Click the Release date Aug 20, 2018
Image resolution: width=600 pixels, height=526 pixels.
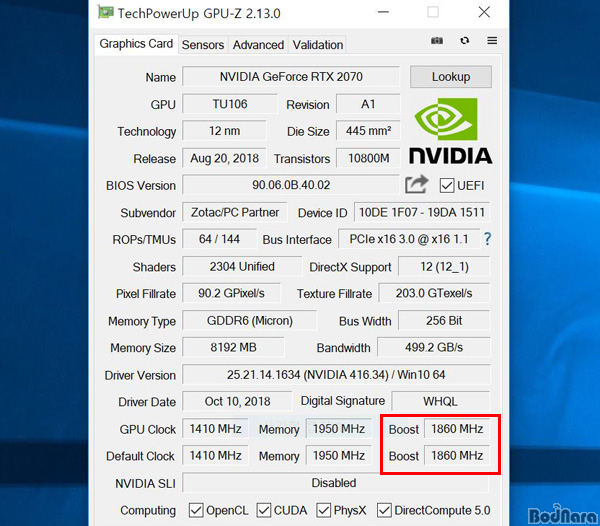tap(224, 158)
